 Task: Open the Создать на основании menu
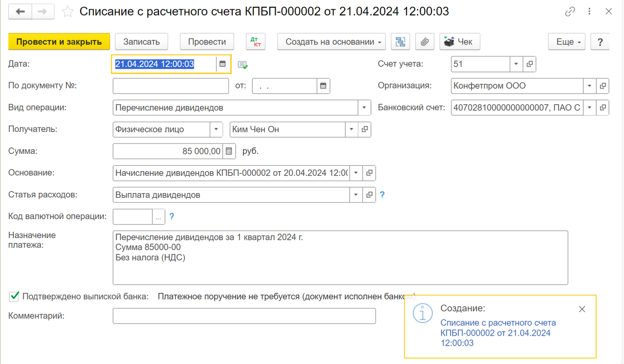pyautogui.click(x=331, y=42)
